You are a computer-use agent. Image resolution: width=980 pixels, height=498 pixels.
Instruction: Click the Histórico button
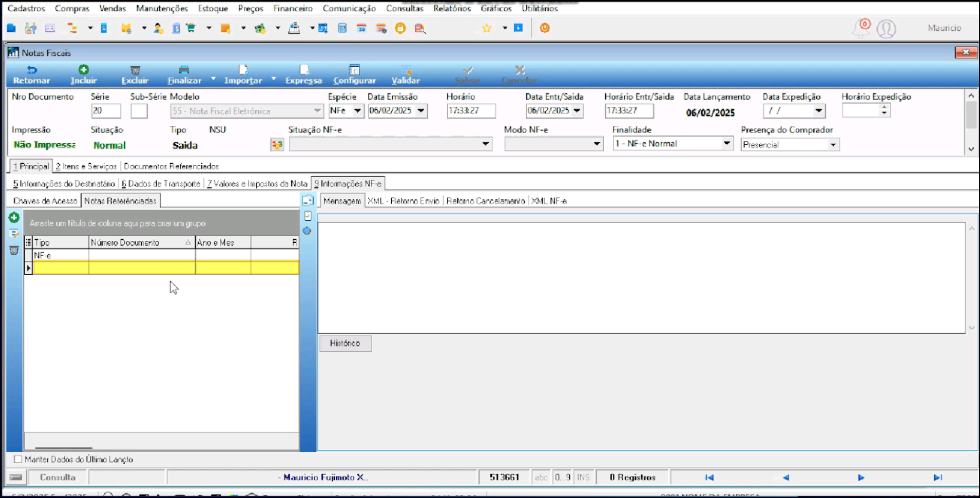[345, 343]
